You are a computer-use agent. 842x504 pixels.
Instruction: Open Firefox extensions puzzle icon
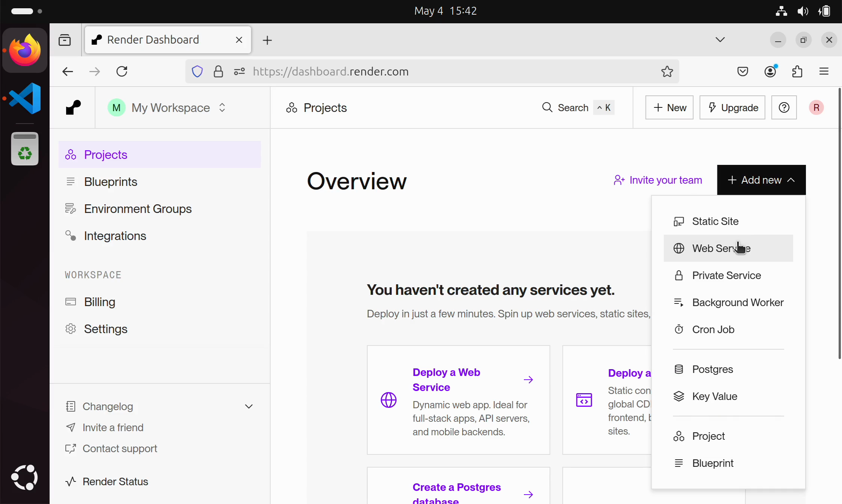pyautogui.click(x=797, y=71)
